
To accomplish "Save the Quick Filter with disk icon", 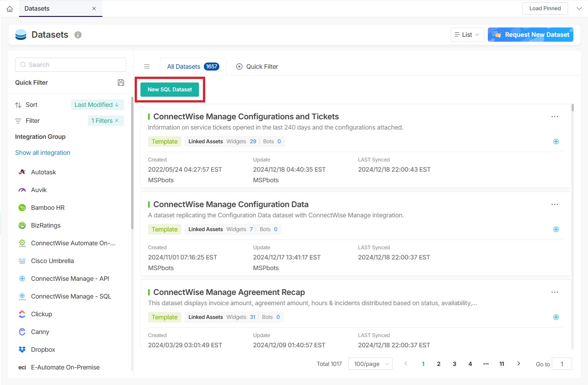I will click(x=121, y=82).
